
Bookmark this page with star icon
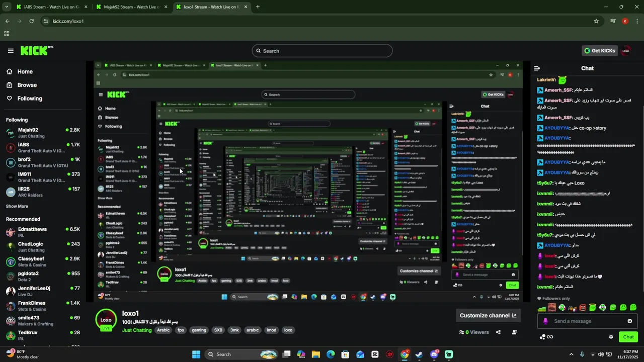[x=596, y=21]
